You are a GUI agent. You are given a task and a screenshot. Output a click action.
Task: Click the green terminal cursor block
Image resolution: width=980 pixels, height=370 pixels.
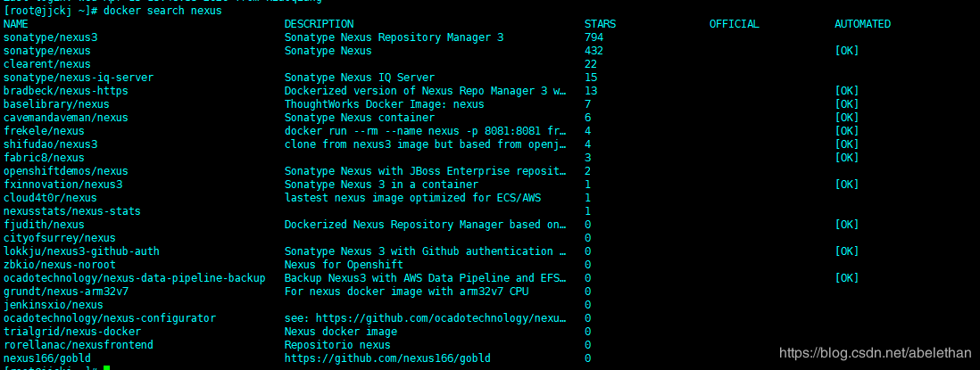coord(106,368)
